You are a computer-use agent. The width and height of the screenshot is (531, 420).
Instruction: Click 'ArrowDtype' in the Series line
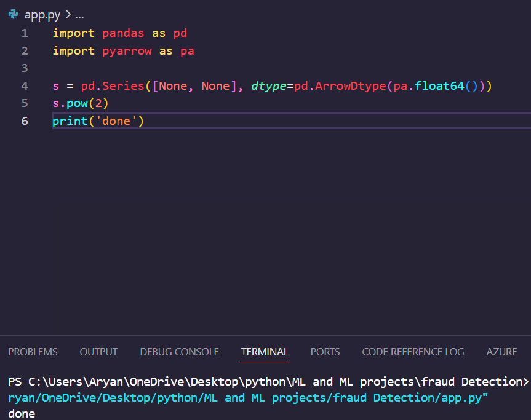[x=350, y=86]
